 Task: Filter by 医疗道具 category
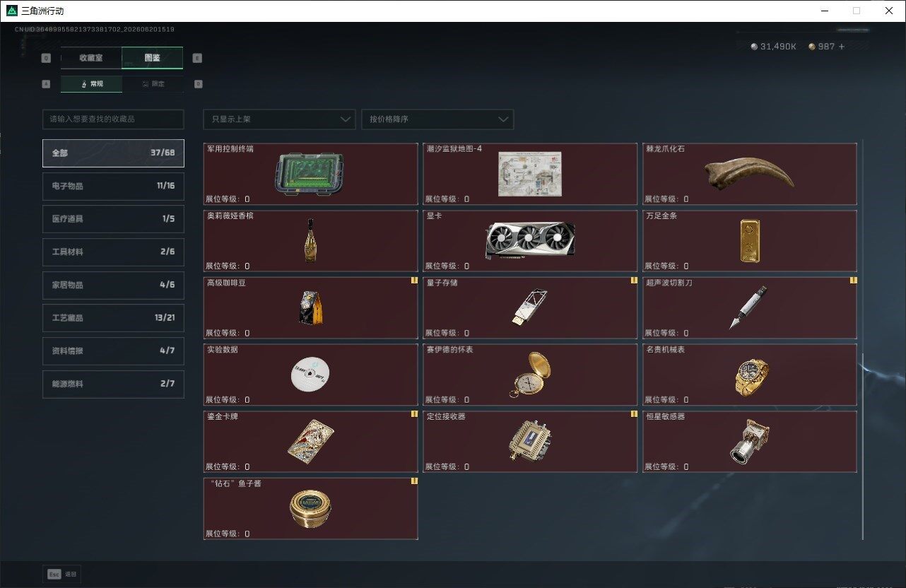point(113,219)
